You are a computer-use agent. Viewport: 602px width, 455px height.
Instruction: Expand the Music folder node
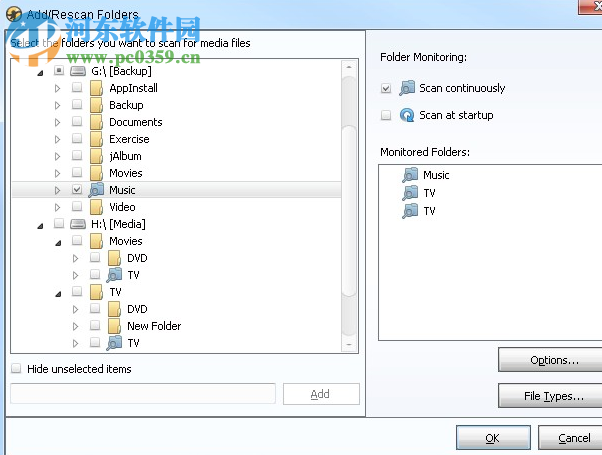point(58,190)
